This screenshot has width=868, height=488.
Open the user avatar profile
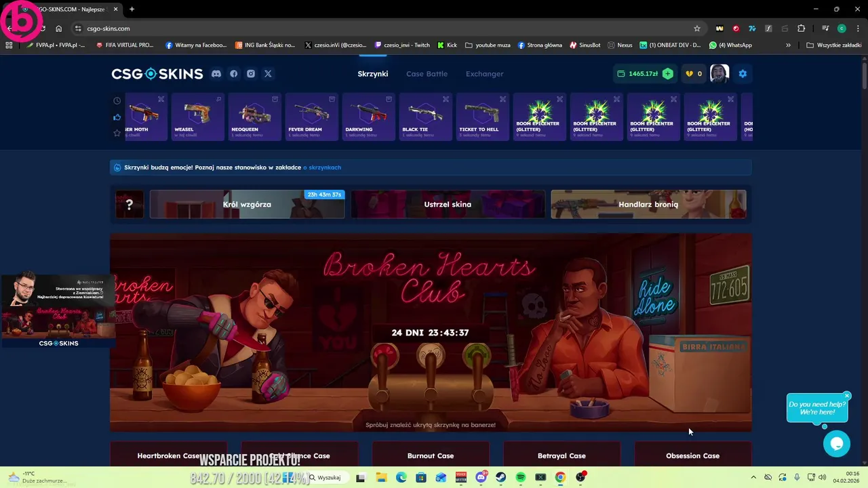coord(719,73)
